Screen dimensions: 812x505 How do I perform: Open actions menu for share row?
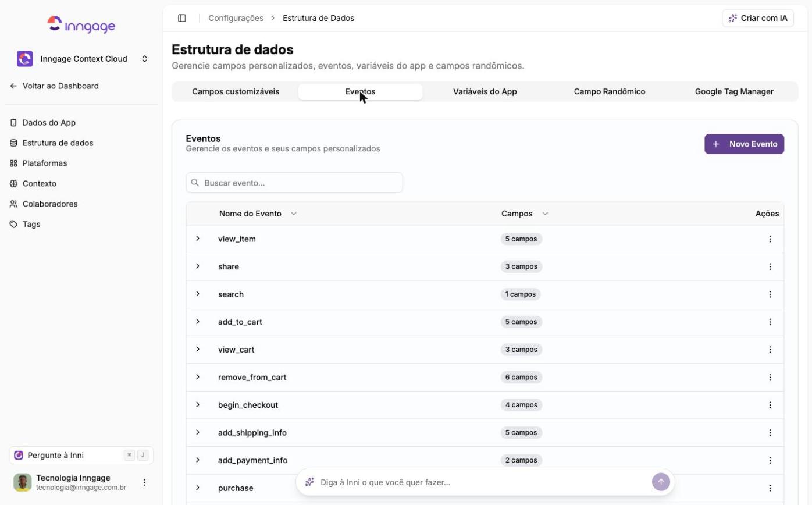[770, 266]
